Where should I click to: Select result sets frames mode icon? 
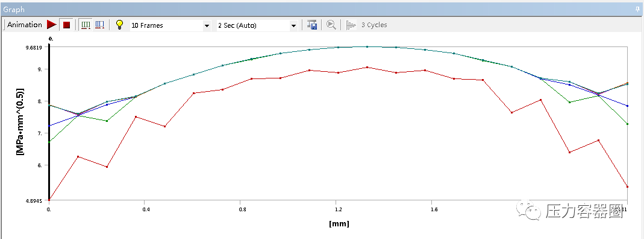pyautogui.click(x=100, y=25)
